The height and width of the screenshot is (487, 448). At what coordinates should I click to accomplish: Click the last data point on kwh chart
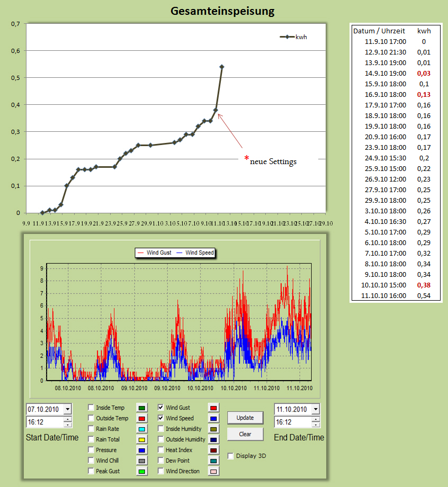(221, 67)
